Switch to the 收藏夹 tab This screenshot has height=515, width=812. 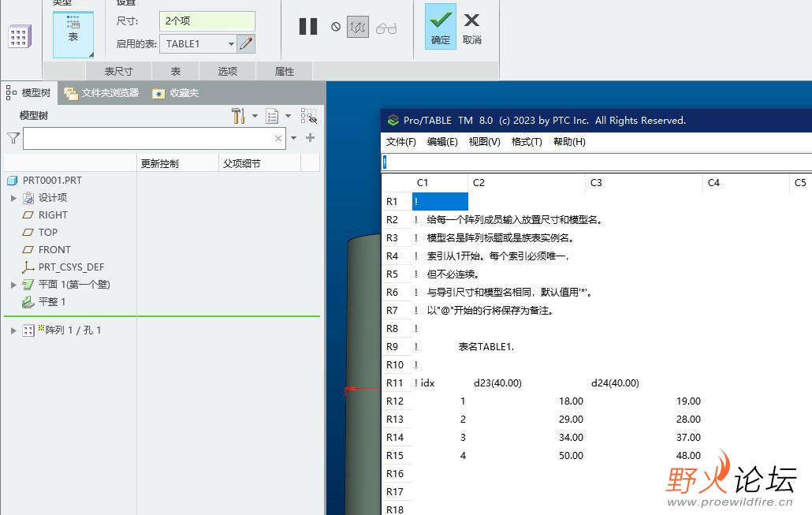click(x=176, y=93)
